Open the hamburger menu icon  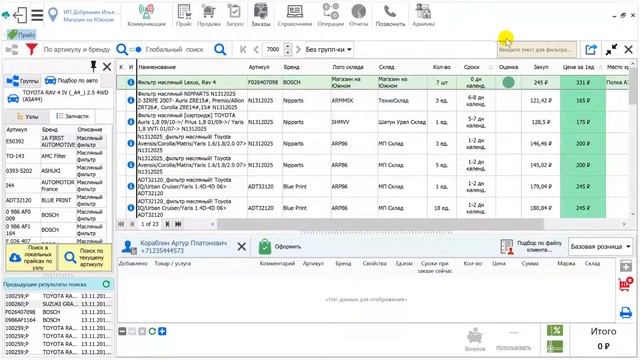coord(37,15)
